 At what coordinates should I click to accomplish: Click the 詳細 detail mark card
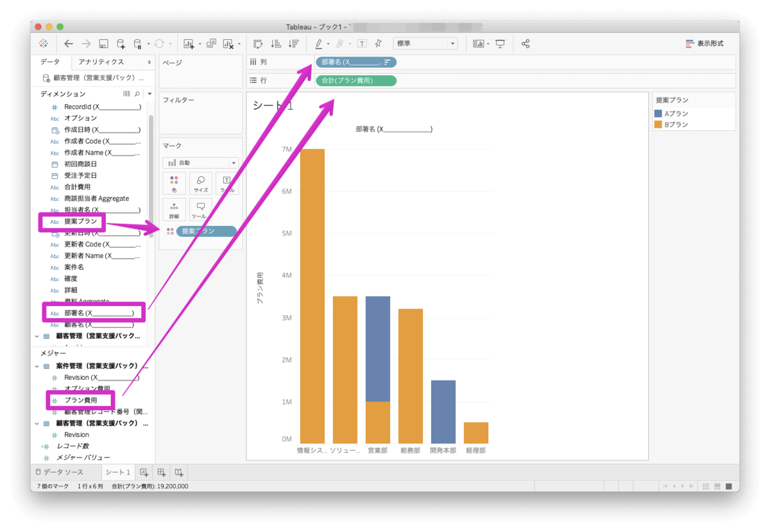(x=174, y=210)
